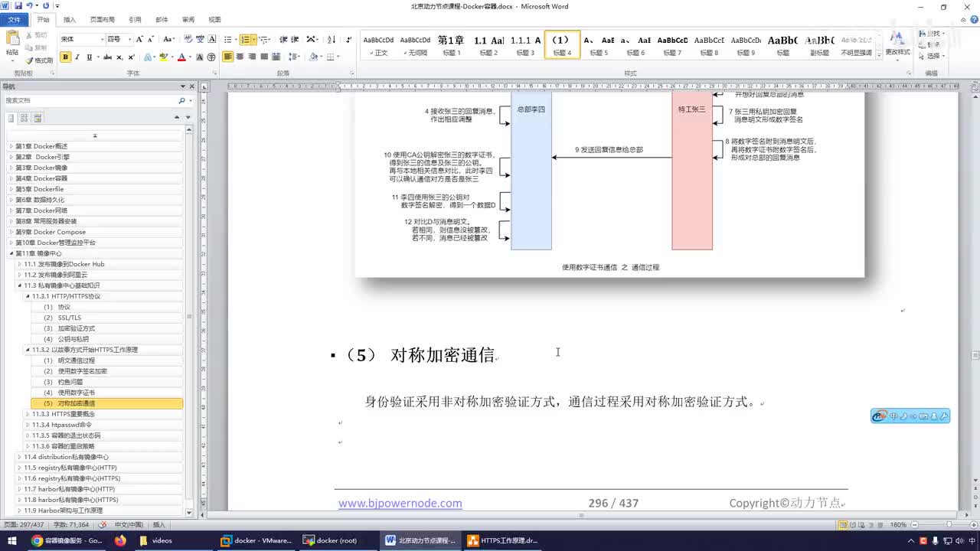Undo the last action in the quick access toolbar

(x=29, y=6)
